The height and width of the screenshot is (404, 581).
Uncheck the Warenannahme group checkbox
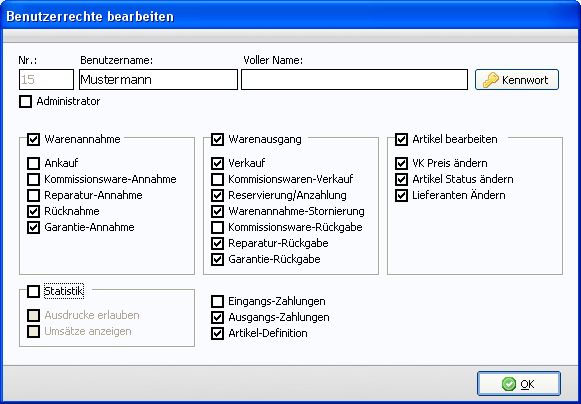tap(33, 140)
